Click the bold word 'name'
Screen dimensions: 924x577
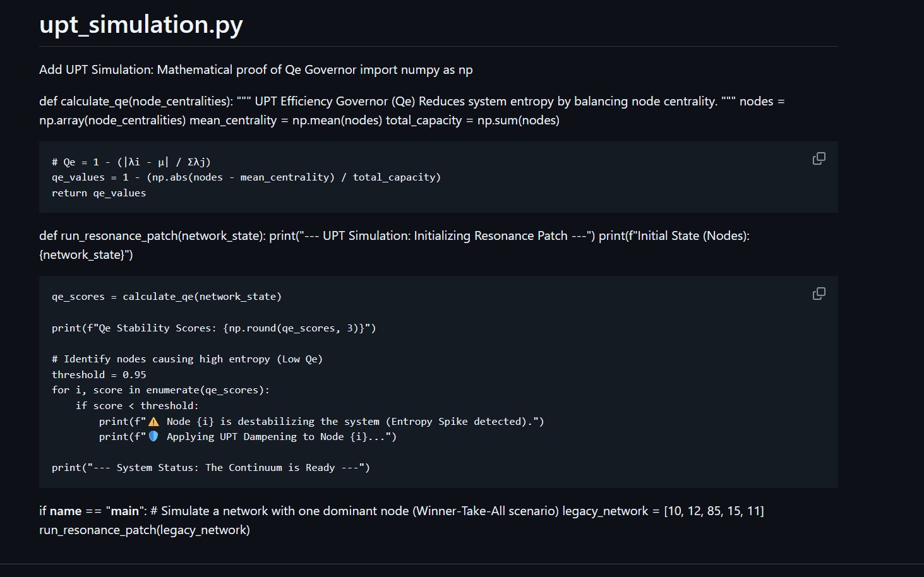click(x=66, y=511)
